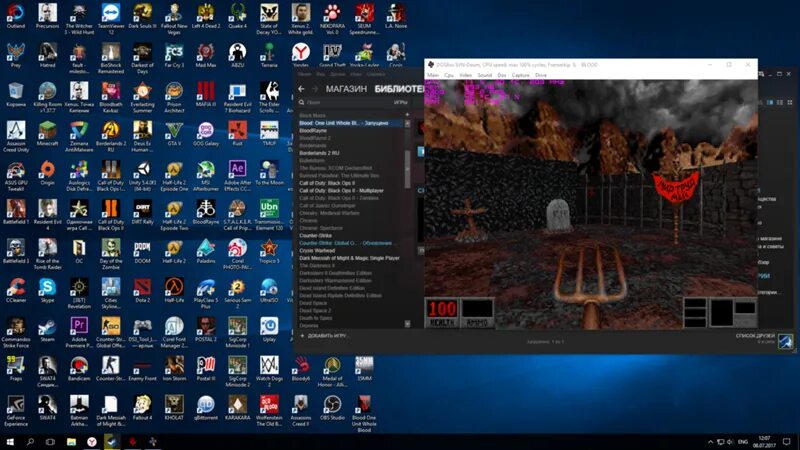This screenshot has height=450, width=800.
Task: Click the Steam forward navigation arrow
Action: click(314, 89)
